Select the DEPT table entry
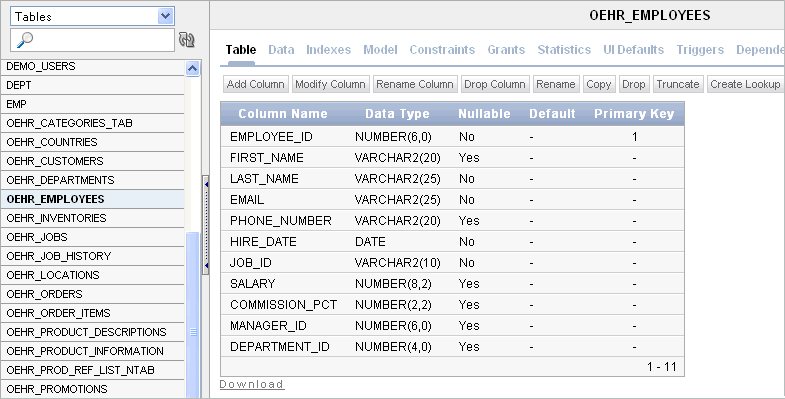This screenshot has width=785, height=399. 93,85
